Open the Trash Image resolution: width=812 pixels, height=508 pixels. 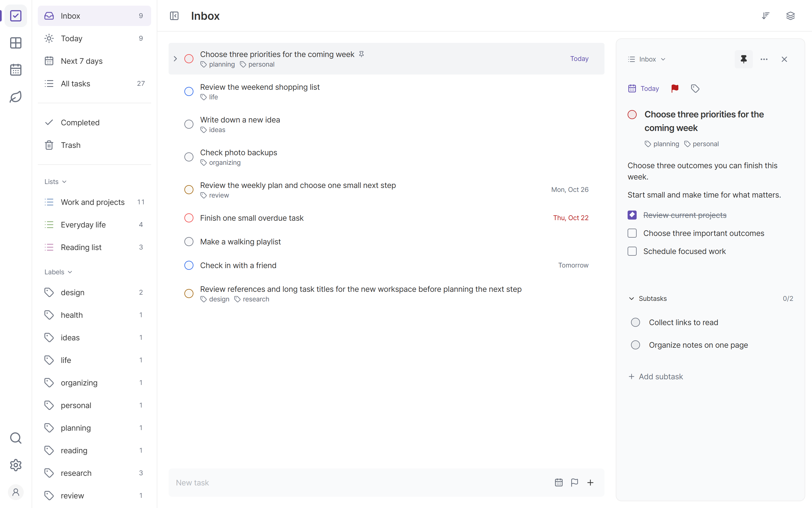pyautogui.click(x=94, y=145)
